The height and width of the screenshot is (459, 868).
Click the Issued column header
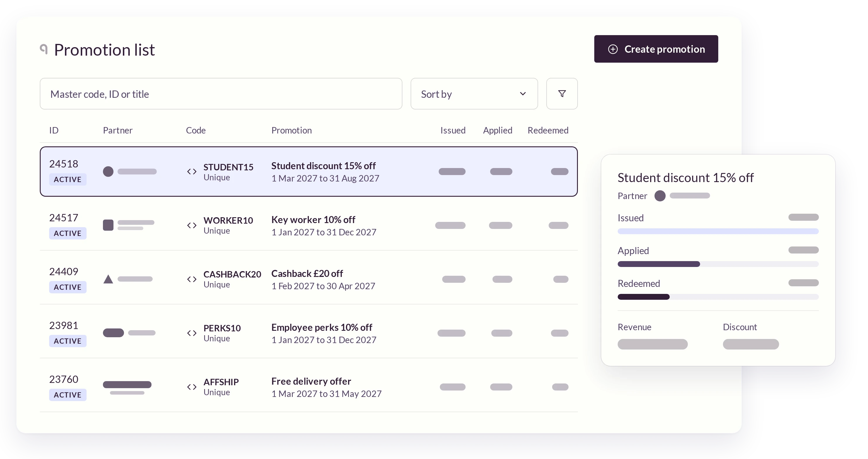453,130
